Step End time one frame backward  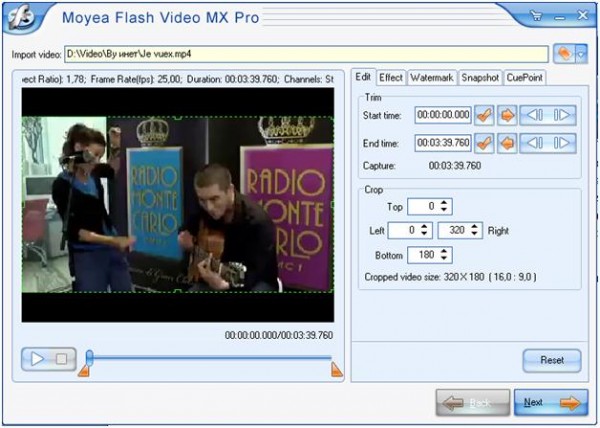(x=534, y=143)
